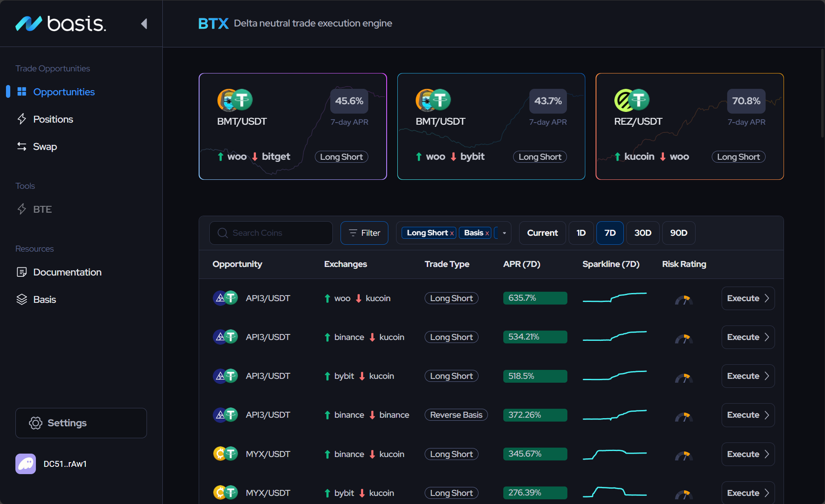Click the Documentation page icon

click(x=22, y=272)
